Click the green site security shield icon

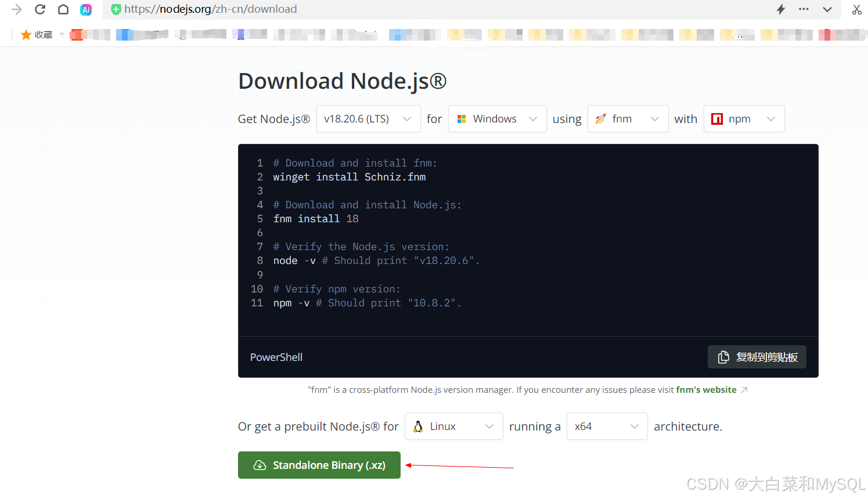point(116,9)
